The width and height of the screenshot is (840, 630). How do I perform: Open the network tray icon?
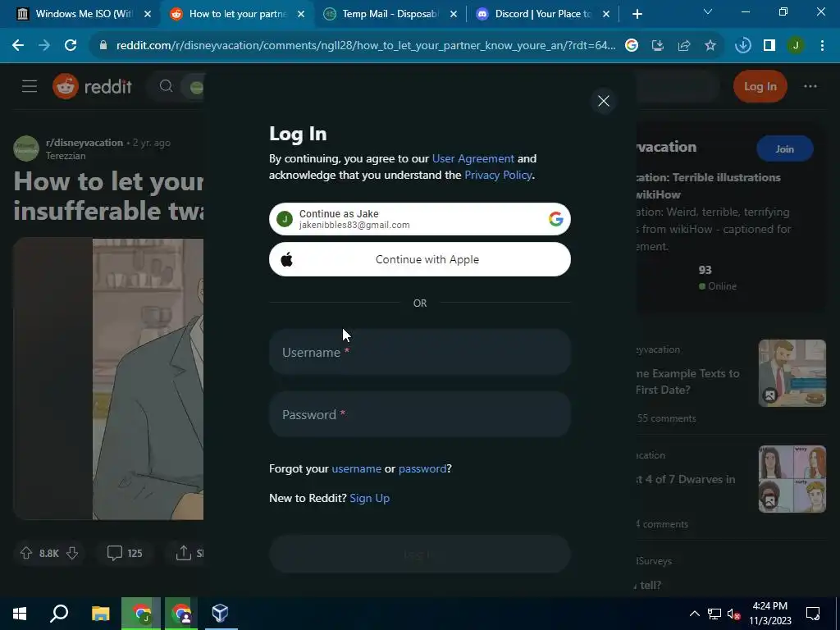[714, 614]
